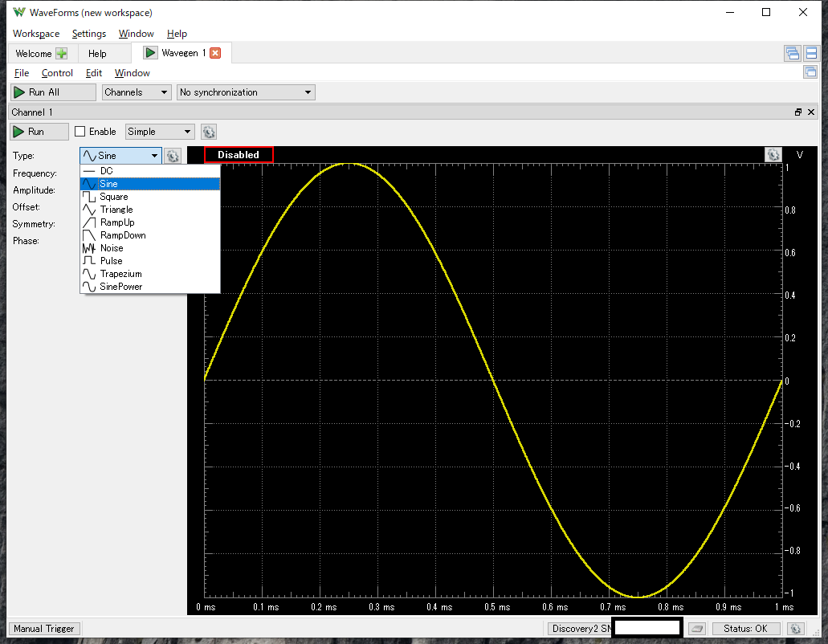The image size is (828, 644).
Task: Click the Phase label
Action: coord(26,241)
